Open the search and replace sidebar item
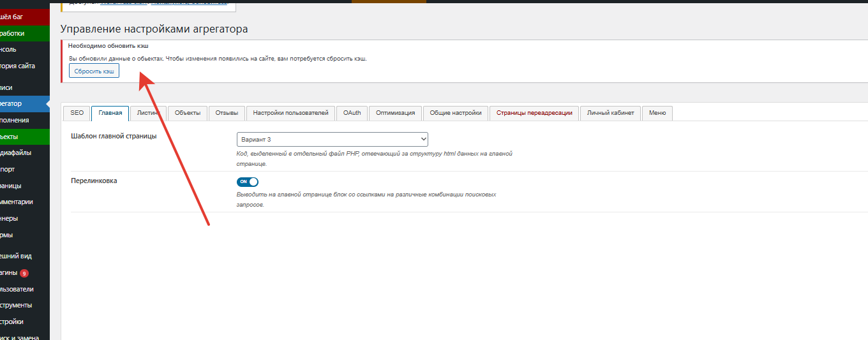 click(19, 338)
